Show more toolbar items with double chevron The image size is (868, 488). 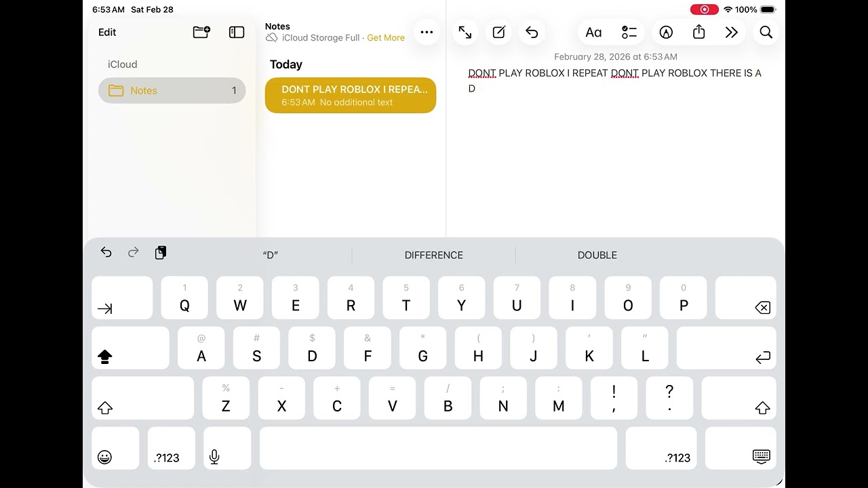[x=731, y=32]
